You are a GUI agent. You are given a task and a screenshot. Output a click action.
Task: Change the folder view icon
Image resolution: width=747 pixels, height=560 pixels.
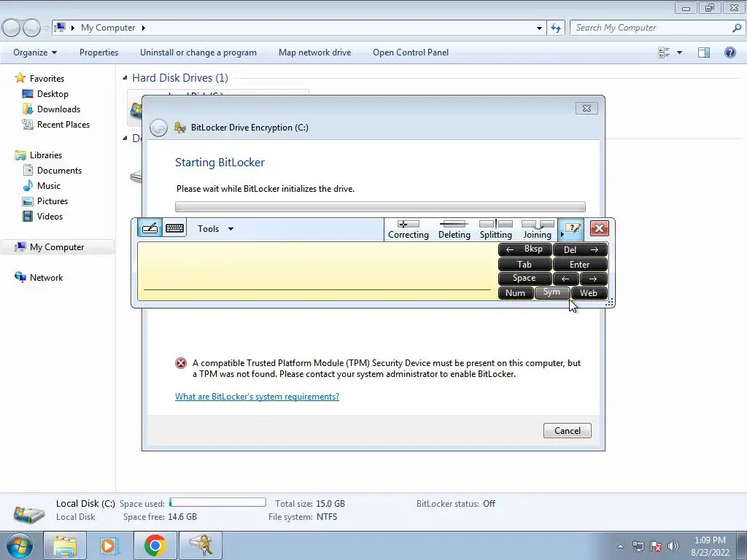[664, 52]
